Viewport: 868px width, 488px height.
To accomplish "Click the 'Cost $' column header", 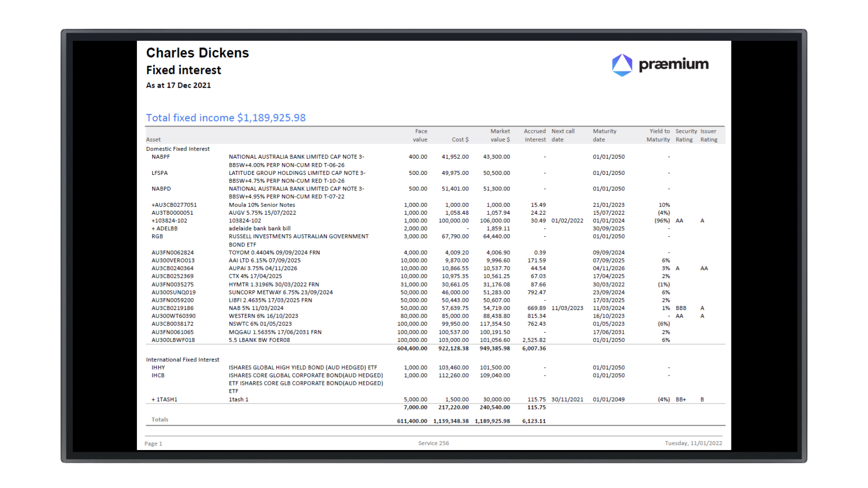I will click(x=460, y=140).
